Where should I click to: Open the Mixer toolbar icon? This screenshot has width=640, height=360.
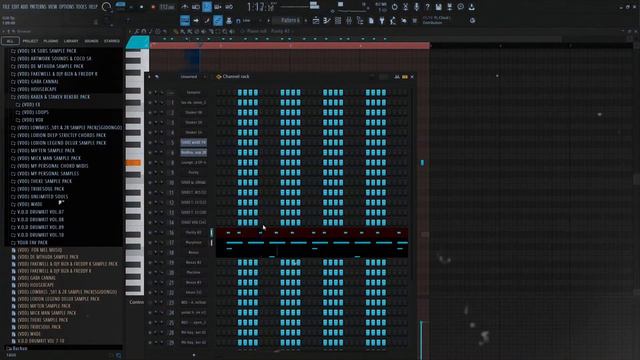pyautogui.click(x=349, y=20)
